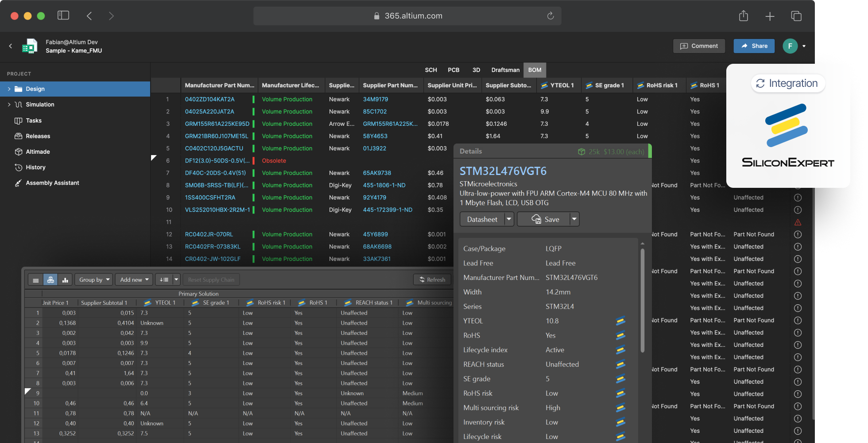Sort by Manufacturer Part Number column
This screenshot has height=443, width=868.
coord(219,85)
